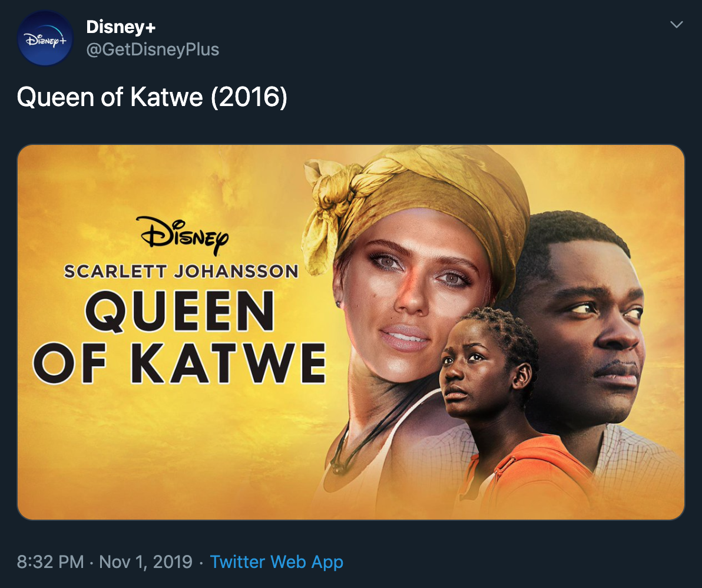
Task: Open the Twitter Web App source link
Action: click(276, 561)
